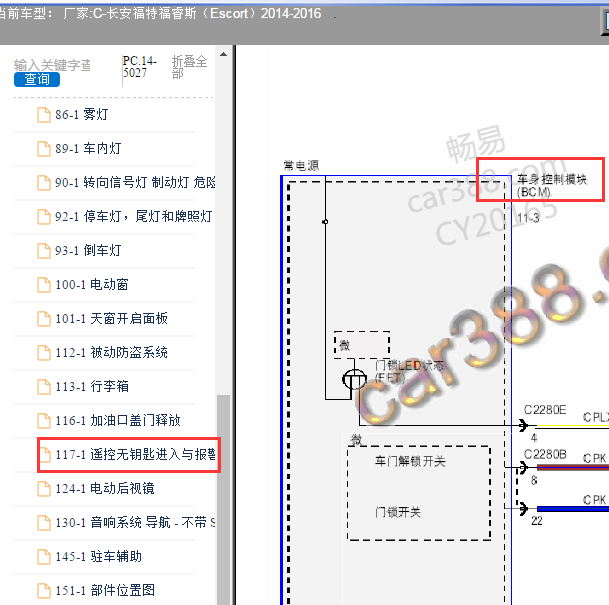Click the 门锁LED状态 (FET) label
Image resolution: width=609 pixels, height=605 pixels.
pyautogui.click(x=409, y=372)
